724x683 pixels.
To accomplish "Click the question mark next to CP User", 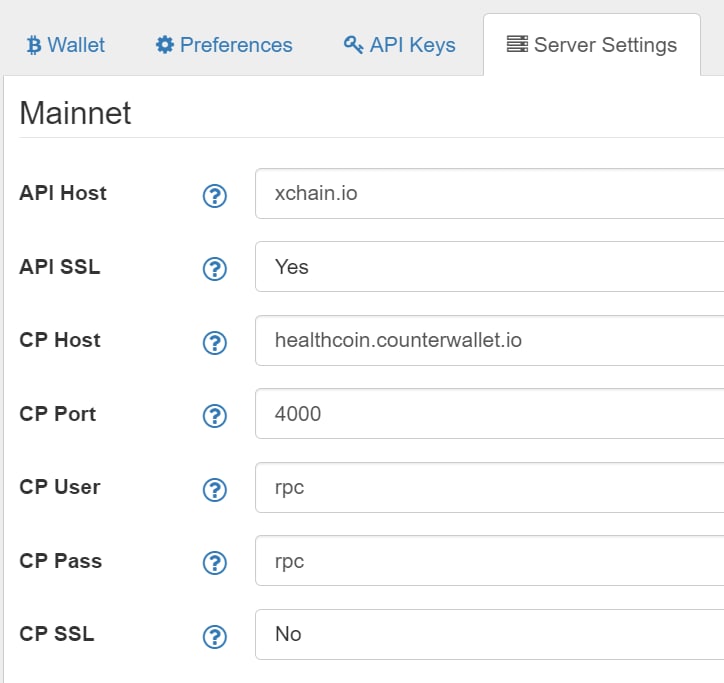I will pos(215,490).
